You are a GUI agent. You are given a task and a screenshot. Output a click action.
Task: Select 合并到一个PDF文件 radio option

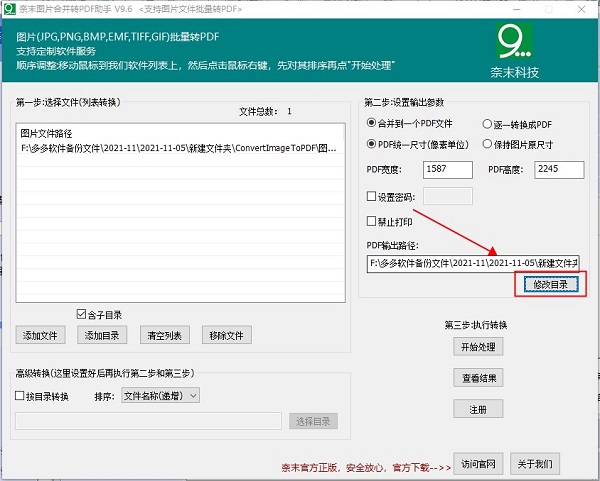373,124
